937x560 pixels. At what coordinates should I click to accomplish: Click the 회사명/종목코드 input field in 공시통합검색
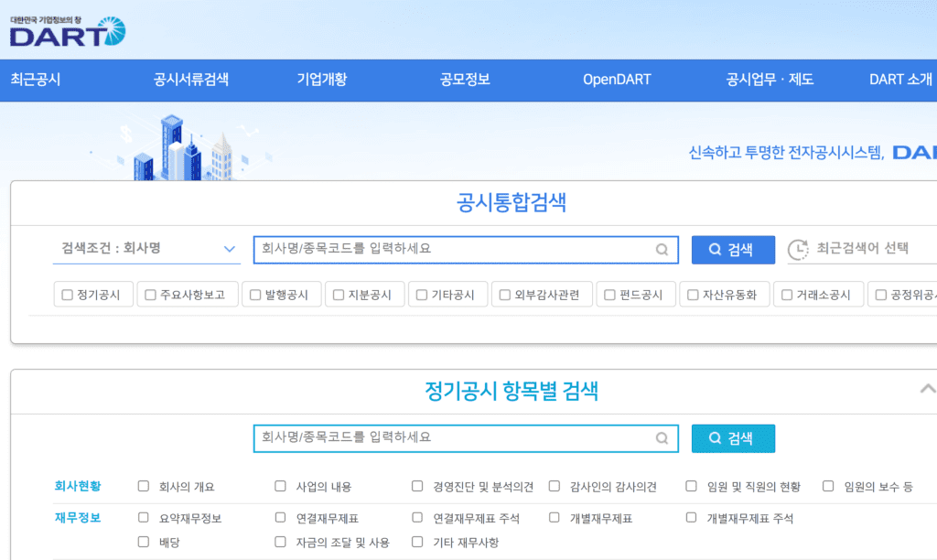(x=439, y=249)
